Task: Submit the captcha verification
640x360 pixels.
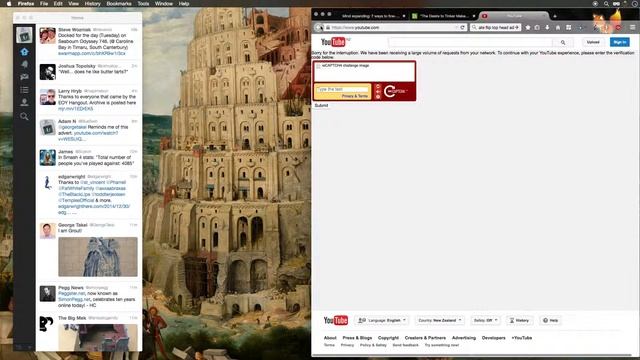Action: [321, 105]
